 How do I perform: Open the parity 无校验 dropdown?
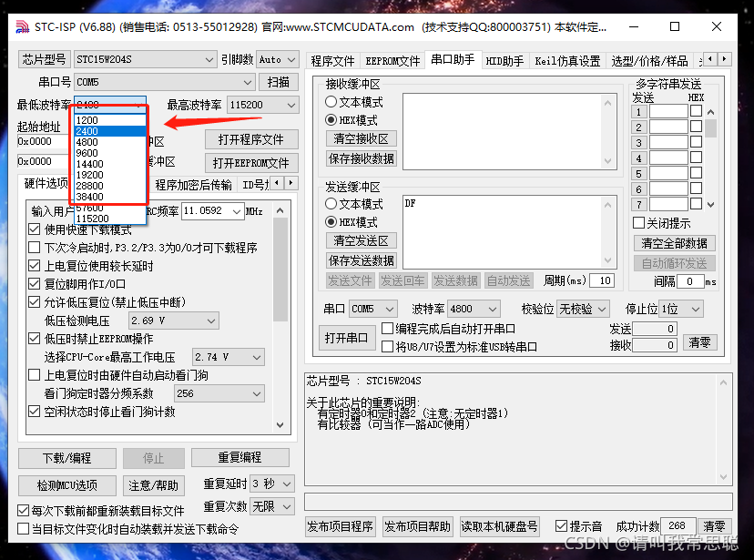(x=583, y=309)
